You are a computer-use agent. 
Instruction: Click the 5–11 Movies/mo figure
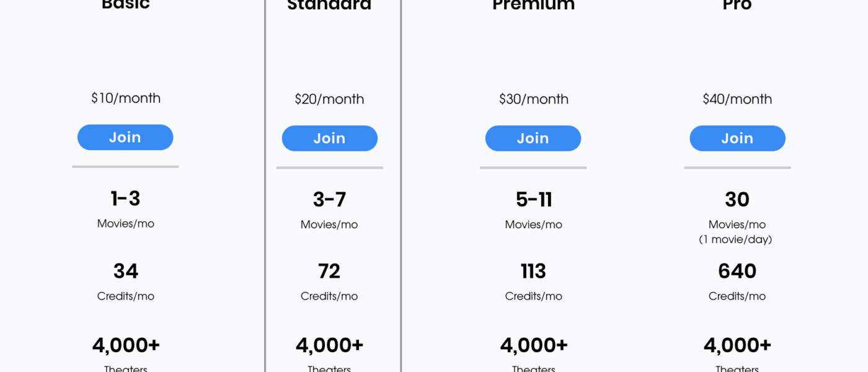click(533, 200)
